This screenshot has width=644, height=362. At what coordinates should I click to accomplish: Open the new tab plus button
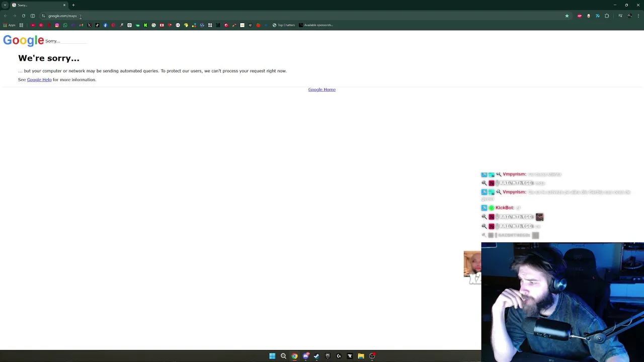pyautogui.click(x=73, y=5)
